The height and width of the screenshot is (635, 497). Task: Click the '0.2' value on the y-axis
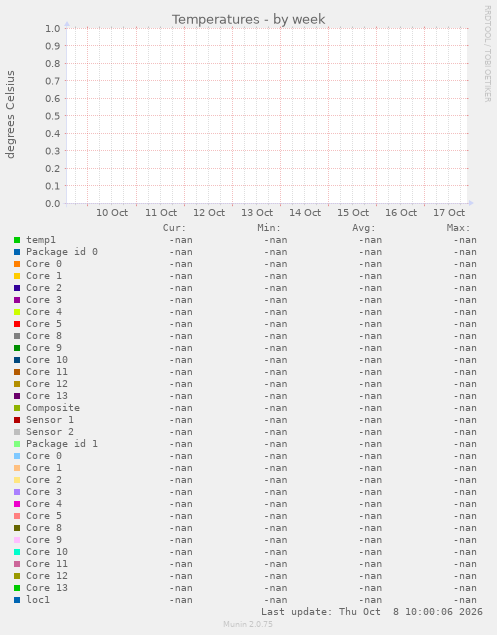tap(53, 168)
